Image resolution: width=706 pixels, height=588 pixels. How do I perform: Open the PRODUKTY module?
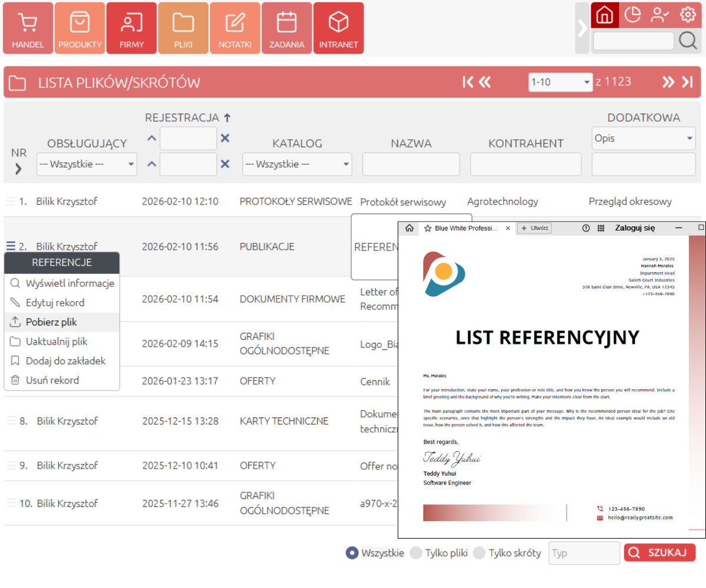pos(79,28)
